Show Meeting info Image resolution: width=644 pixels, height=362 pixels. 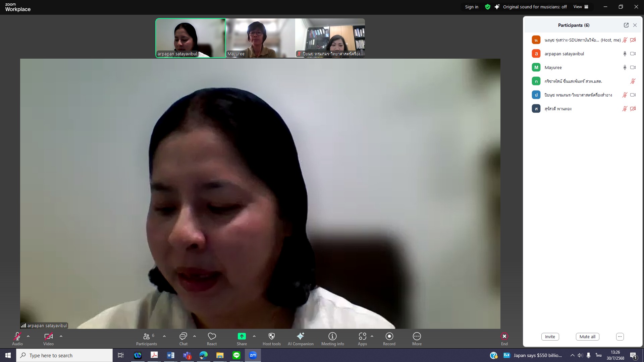(332, 339)
